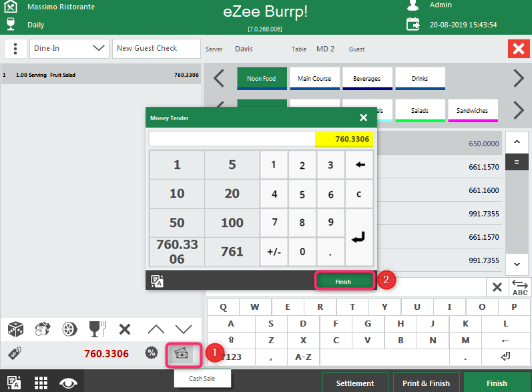Close the order screen with red X
This screenshot has height=392, width=532.
pyautogui.click(x=519, y=49)
